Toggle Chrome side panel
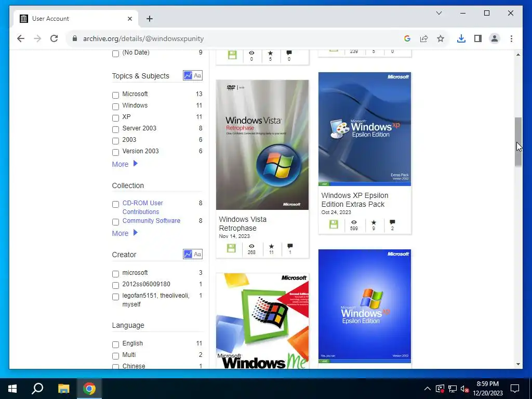 478,38
